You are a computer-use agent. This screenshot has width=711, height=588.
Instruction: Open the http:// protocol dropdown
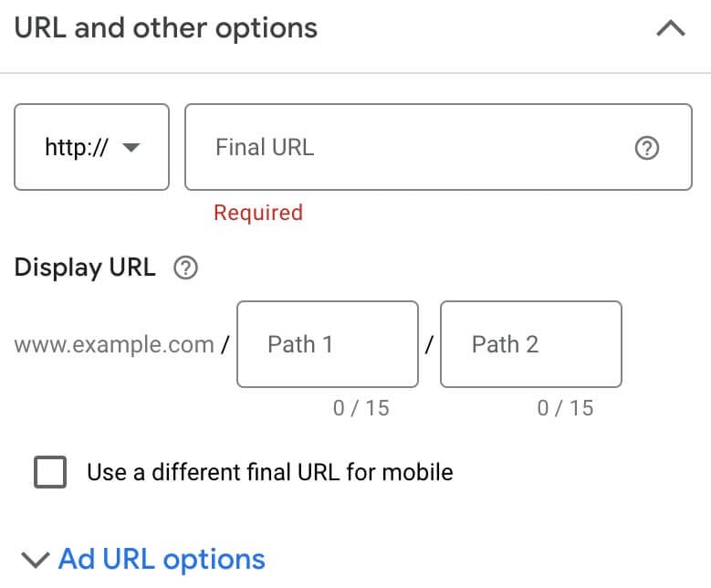pos(91,147)
